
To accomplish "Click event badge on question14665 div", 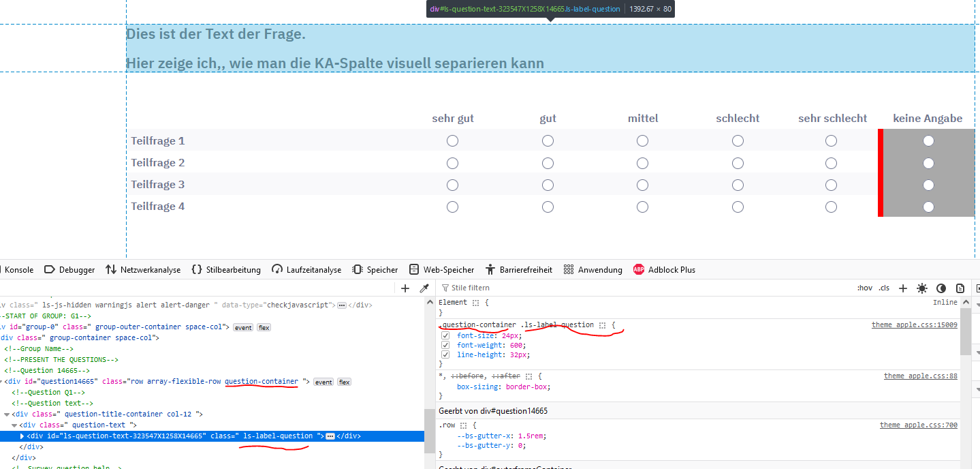I will coord(323,382).
